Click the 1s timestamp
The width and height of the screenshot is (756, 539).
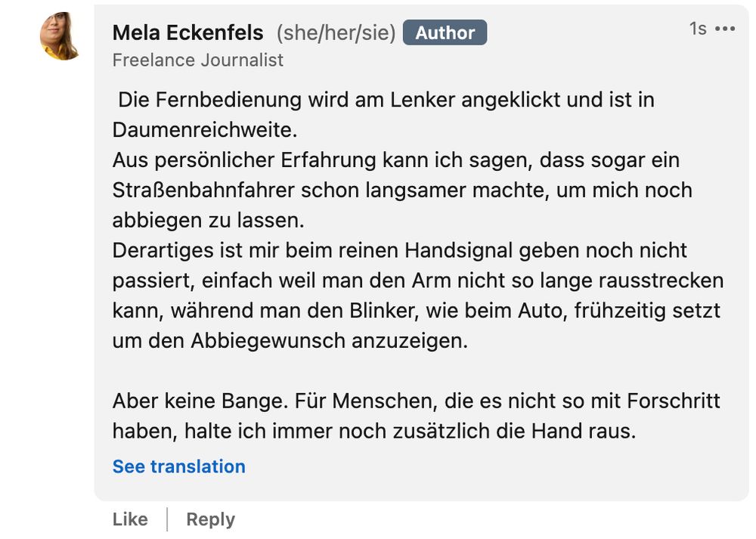(x=697, y=28)
